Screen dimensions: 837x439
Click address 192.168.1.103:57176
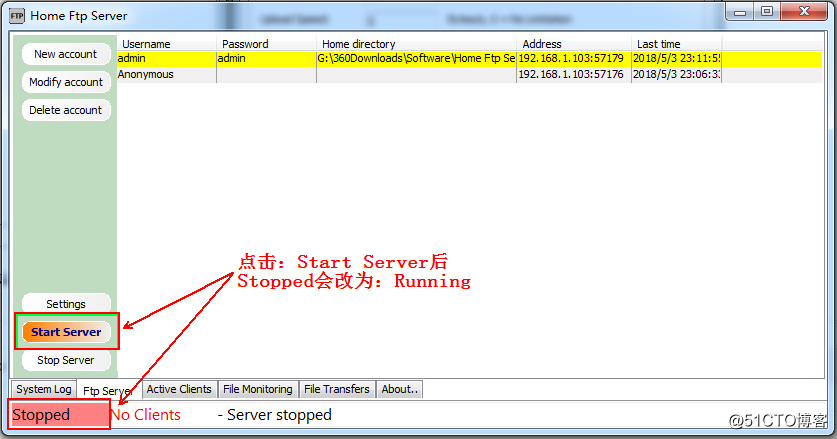(574, 74)
